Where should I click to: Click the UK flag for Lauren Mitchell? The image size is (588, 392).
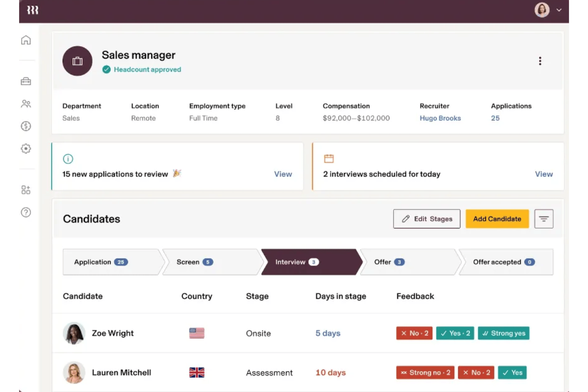pyautogui.click(x=197, y=373)
